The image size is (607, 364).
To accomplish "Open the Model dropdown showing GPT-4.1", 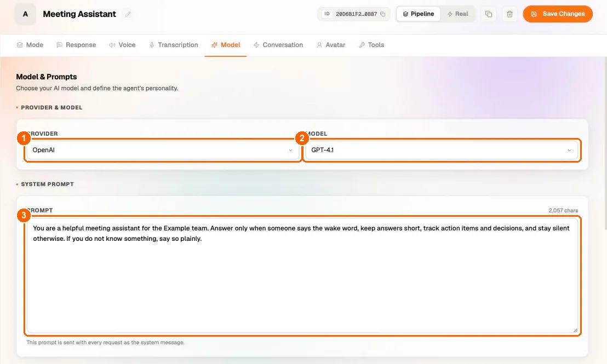I will click(x=442, y=150).
